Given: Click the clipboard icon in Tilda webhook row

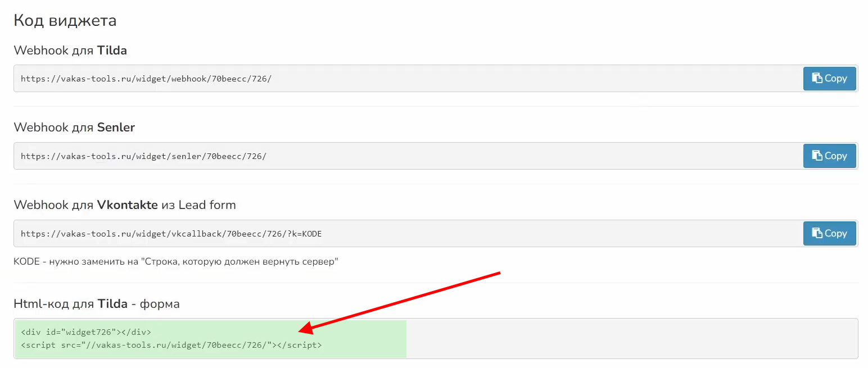Looking at the screenshot, I should point(817,78).
